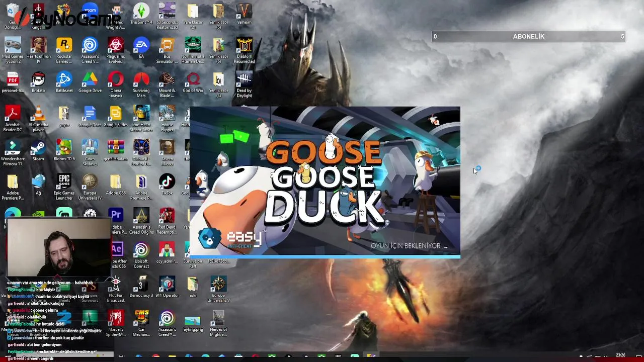644x362 pixels.
Task: Launch Hearts of Iron IV shortcut
Action: 38,49
